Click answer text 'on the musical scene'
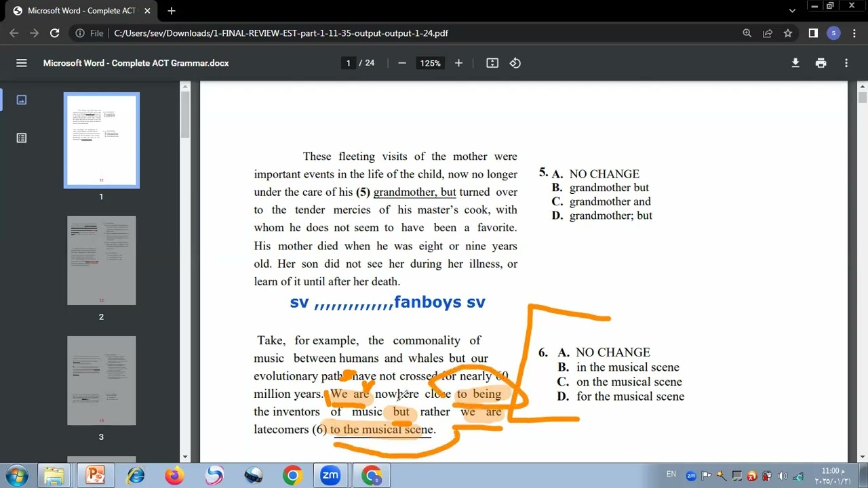The width and height of the screenshot is (868, 488). coord(629,382)
